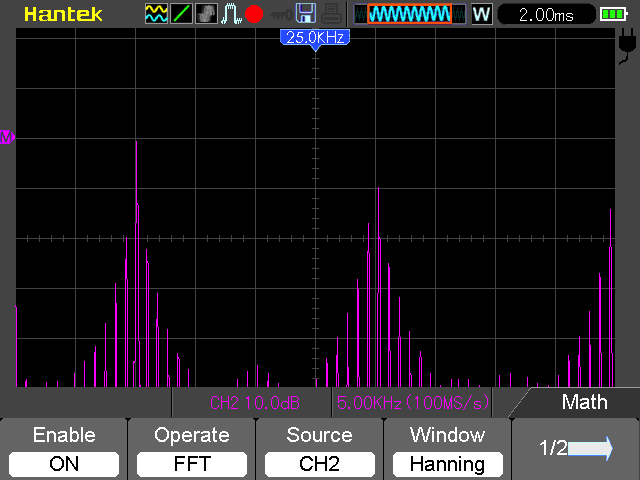The image size is (640, 480).
Task: Open the Math menu tab
Action: click(x=584, y=402)
